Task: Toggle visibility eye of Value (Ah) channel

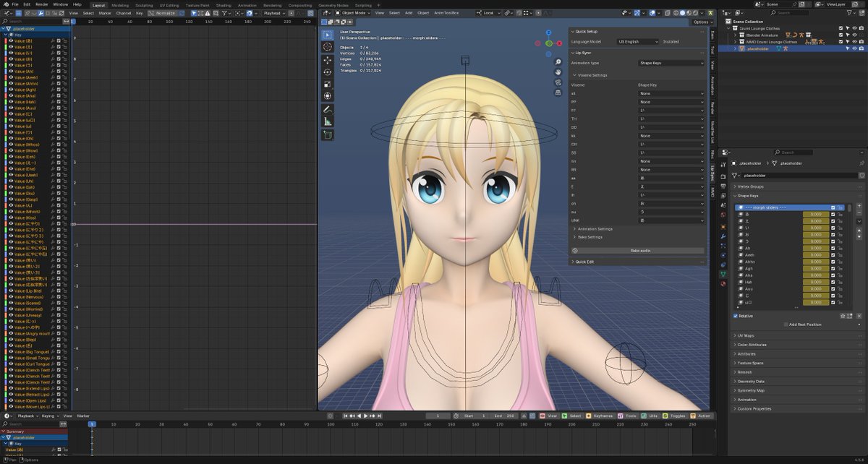Action: pyautogui.click(x=10, y=72)
